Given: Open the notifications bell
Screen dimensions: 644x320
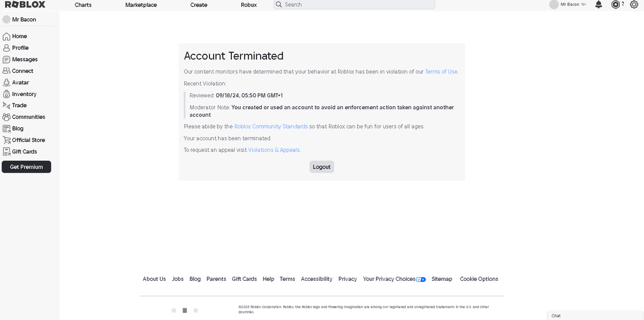Looking at the screenshot, I should coord(599,4).
